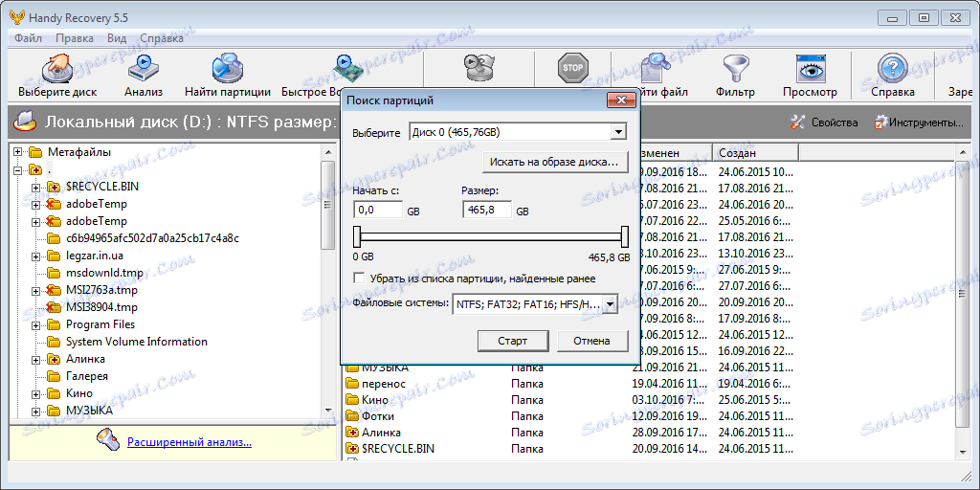Screen dimensions: 980x490
Task: Start the Анализ disk analysis tool
Action: pos(144,68)
